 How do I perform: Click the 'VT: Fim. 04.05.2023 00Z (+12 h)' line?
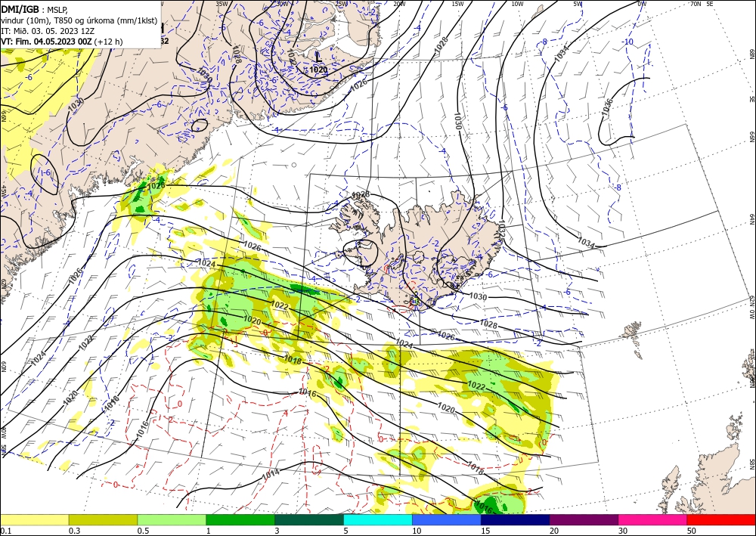point(62,42)
